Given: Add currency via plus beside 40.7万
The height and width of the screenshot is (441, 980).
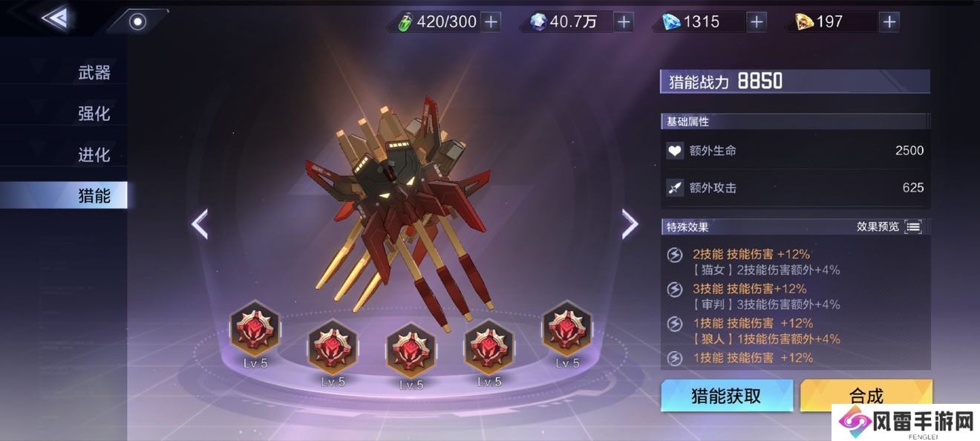Looking at the screenshot, I should coord(624,22).
